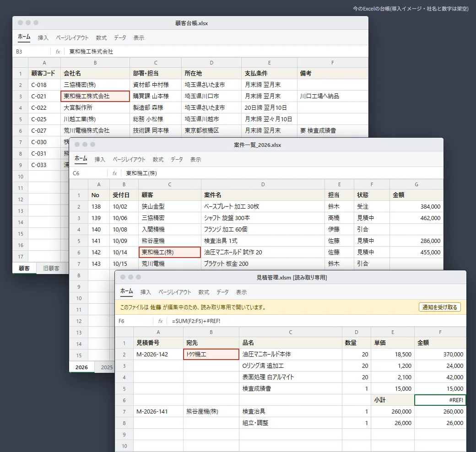
Task: Select highlighted cell 東和機工(株) in 案件一覧
Action: coord(170,252)
